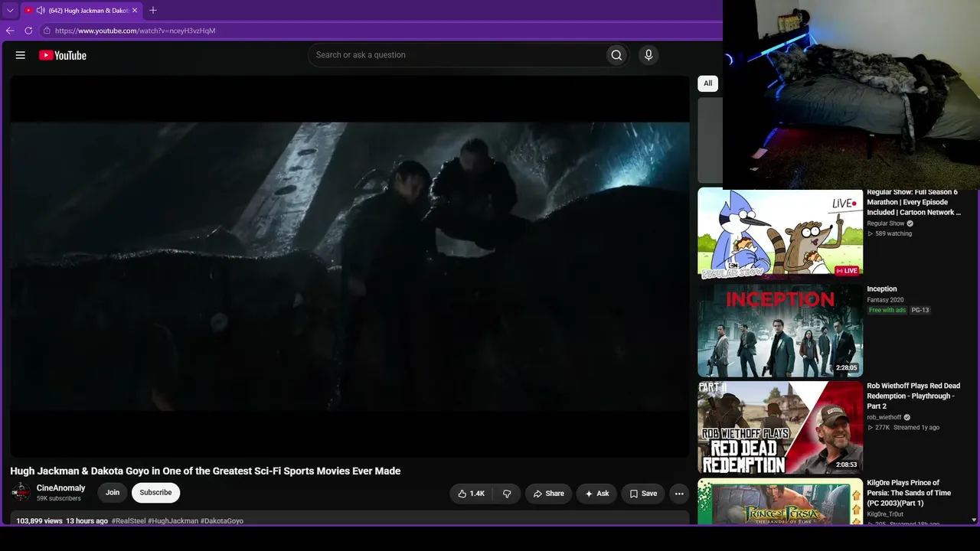Click the 'Free with ads' badge

[887, 310]
